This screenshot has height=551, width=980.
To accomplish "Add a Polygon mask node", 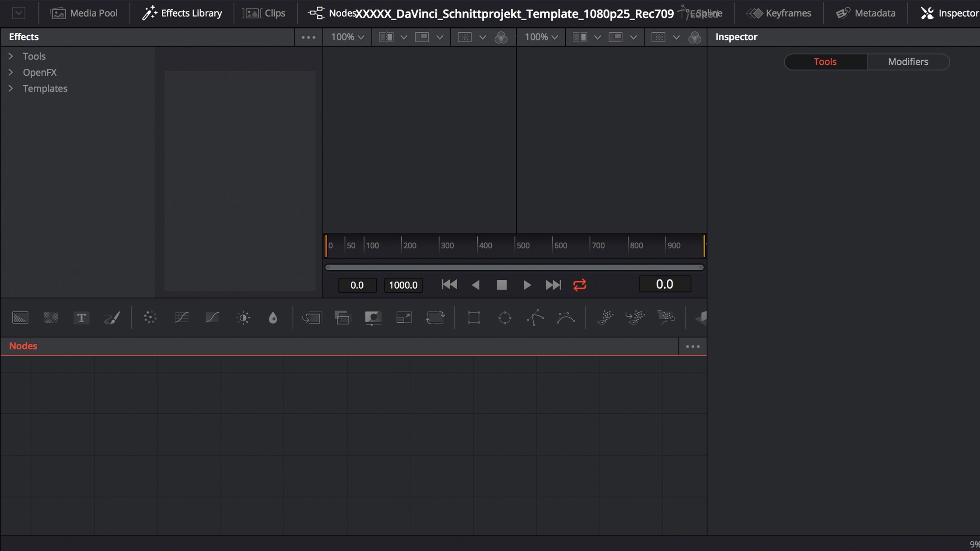I will 535,317.
